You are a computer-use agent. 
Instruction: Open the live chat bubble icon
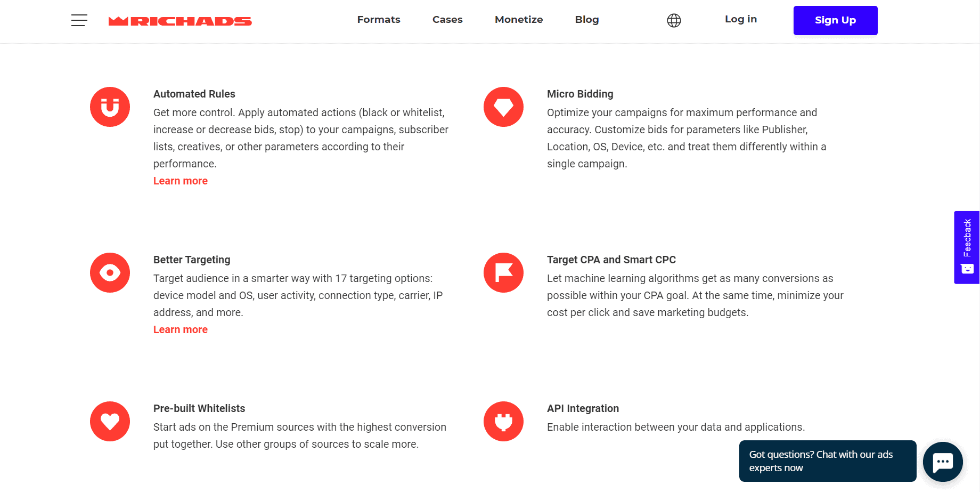943,462
